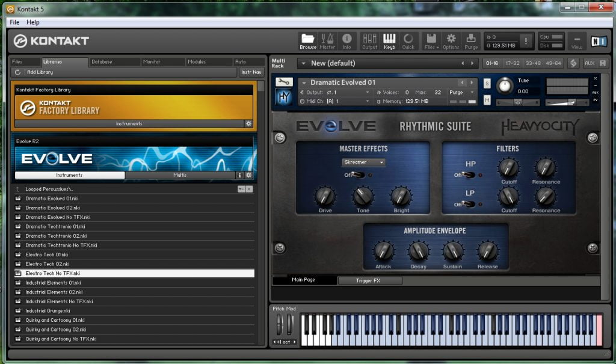Select the 17-32 rack page
The image size is (616, 364).
513,63
